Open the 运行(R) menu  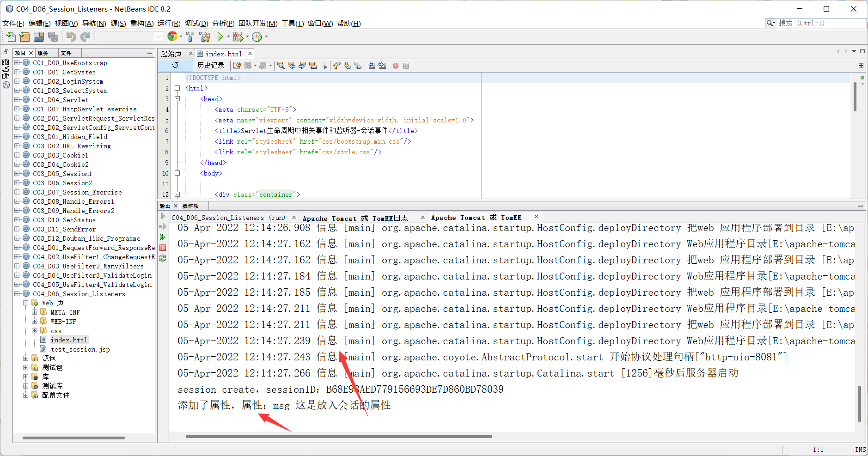pyautogui.click(x=169, y=23)
